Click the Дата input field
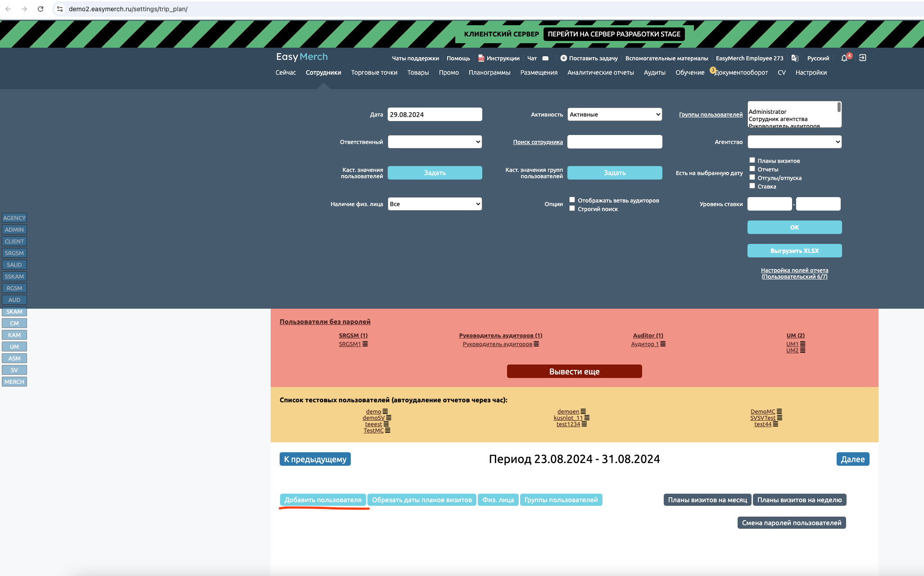Screen dimensions: 924x576 click(435, 114)
